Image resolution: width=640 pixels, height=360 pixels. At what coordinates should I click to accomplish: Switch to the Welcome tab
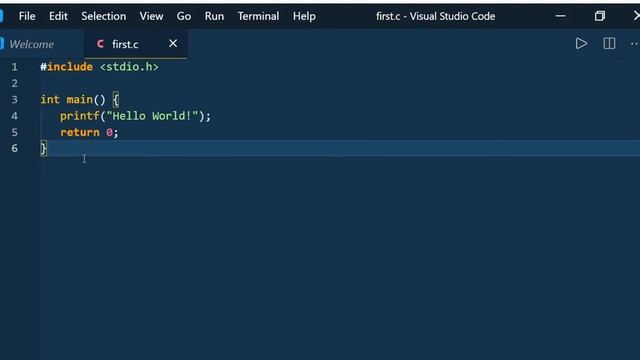coord(31,44)
